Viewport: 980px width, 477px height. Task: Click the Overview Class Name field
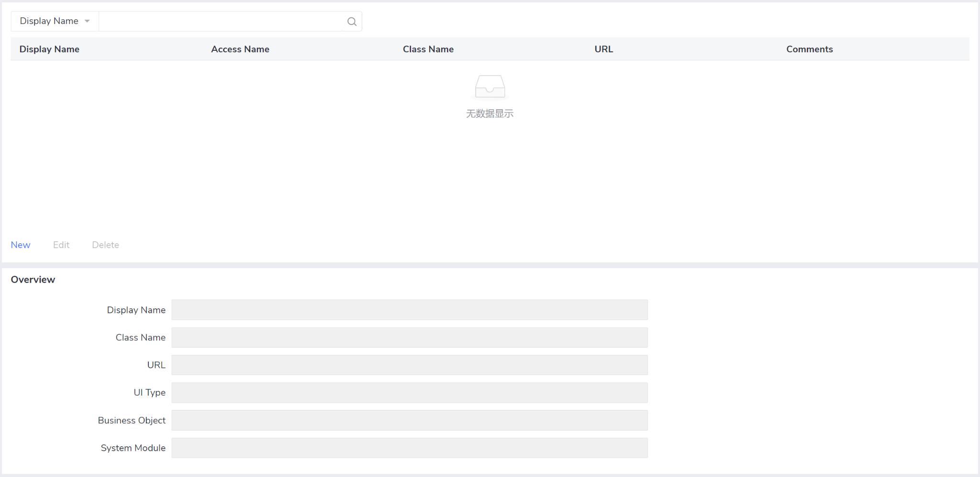point(410,338)
